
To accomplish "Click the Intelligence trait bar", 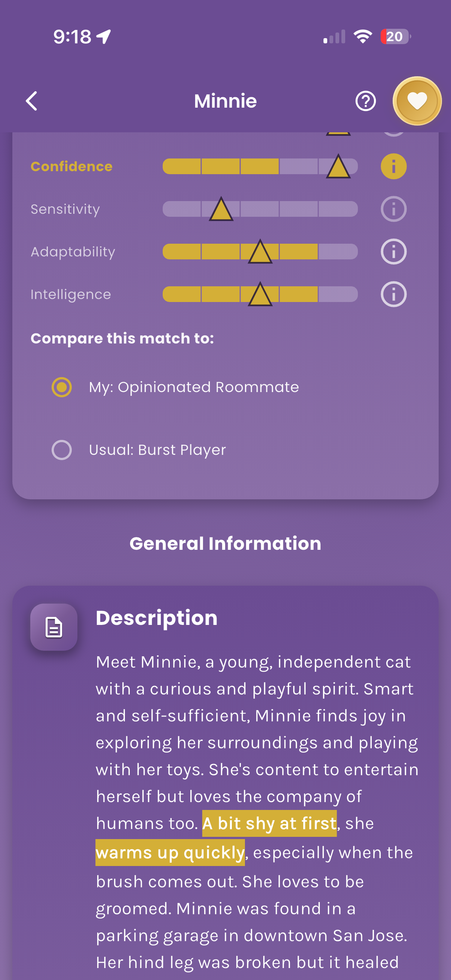I will [x=260, y=295].
